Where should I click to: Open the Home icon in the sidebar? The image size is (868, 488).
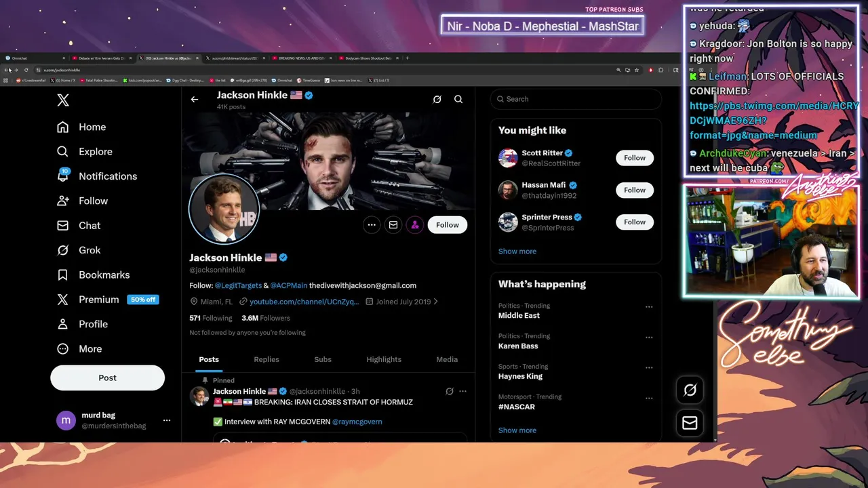(x=63, y=127)
